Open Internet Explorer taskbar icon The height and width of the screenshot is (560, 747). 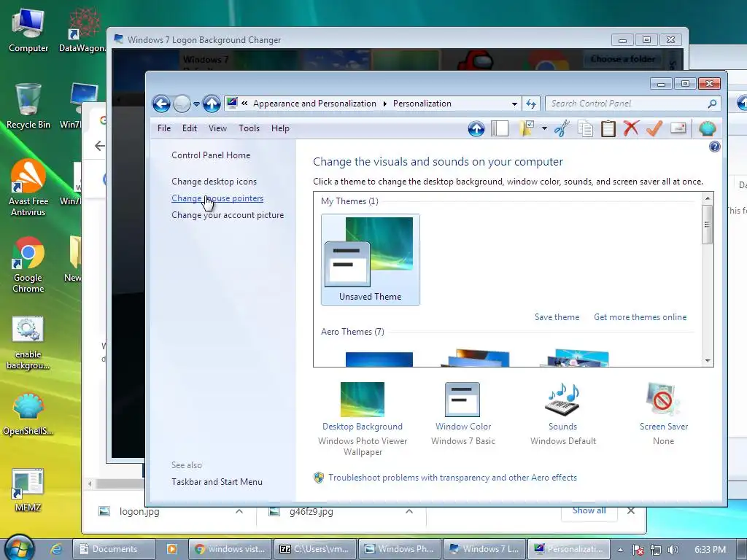pos(56,549)
